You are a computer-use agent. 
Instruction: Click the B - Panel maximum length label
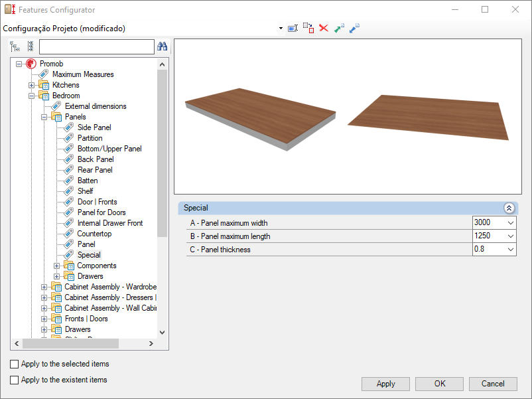230,236
